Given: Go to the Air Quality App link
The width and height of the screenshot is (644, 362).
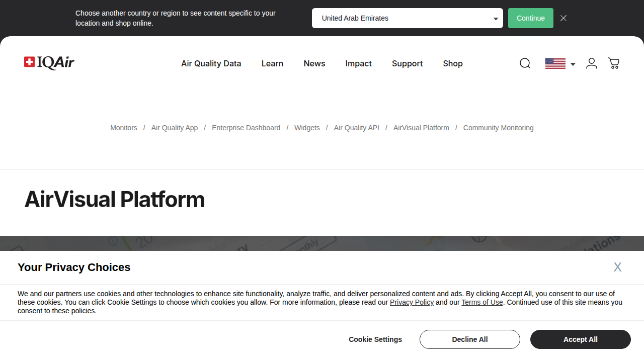Looking at the screenshot, I should pos(175,128).
